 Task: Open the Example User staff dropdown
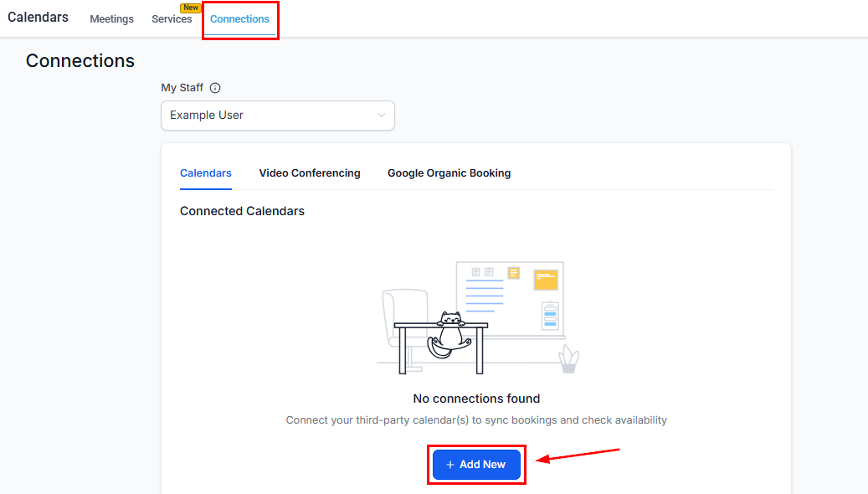(277, 116)
